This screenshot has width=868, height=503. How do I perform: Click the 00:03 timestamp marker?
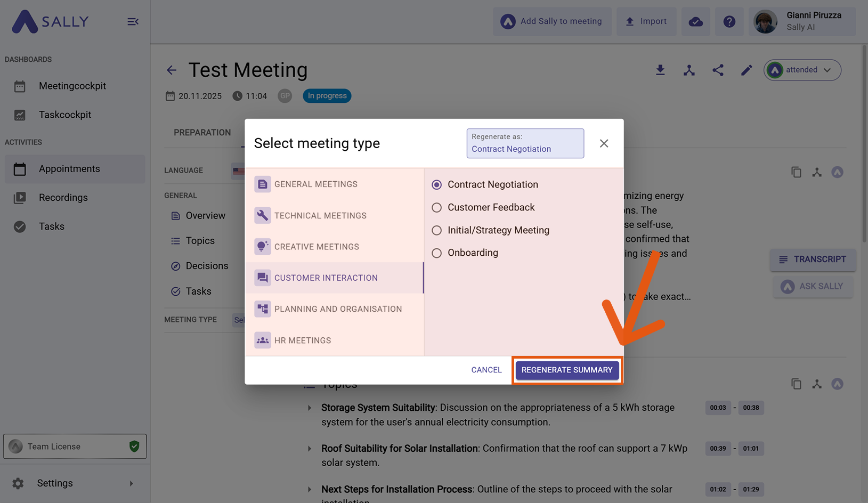(x=718, y=408)
